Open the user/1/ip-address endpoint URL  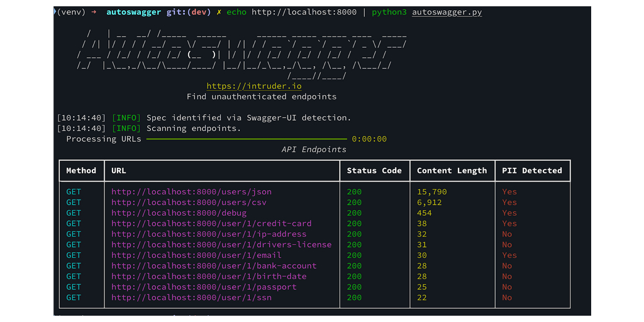[209, 234]
